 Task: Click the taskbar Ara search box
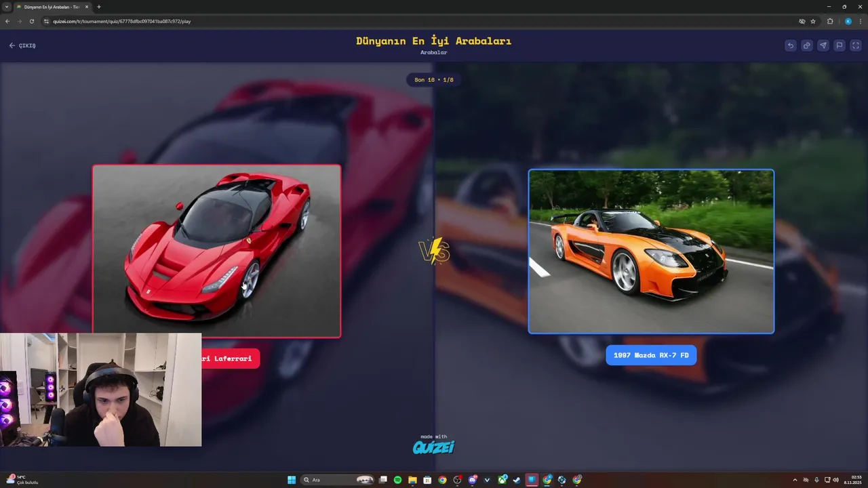pos(338,480)
